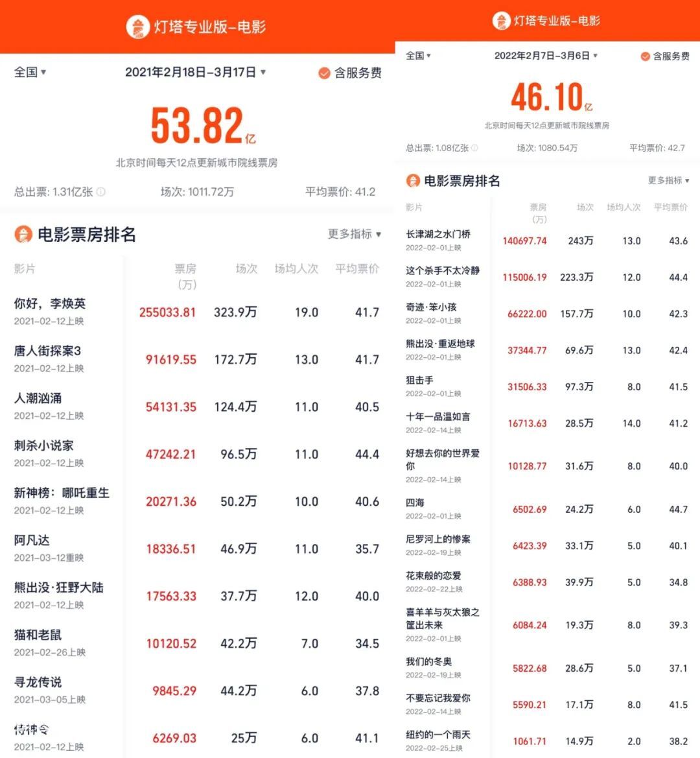Viewport: 700px width, 758px height.
Task: Open movie 不要忘记我爱你
Action: point(438,698)
